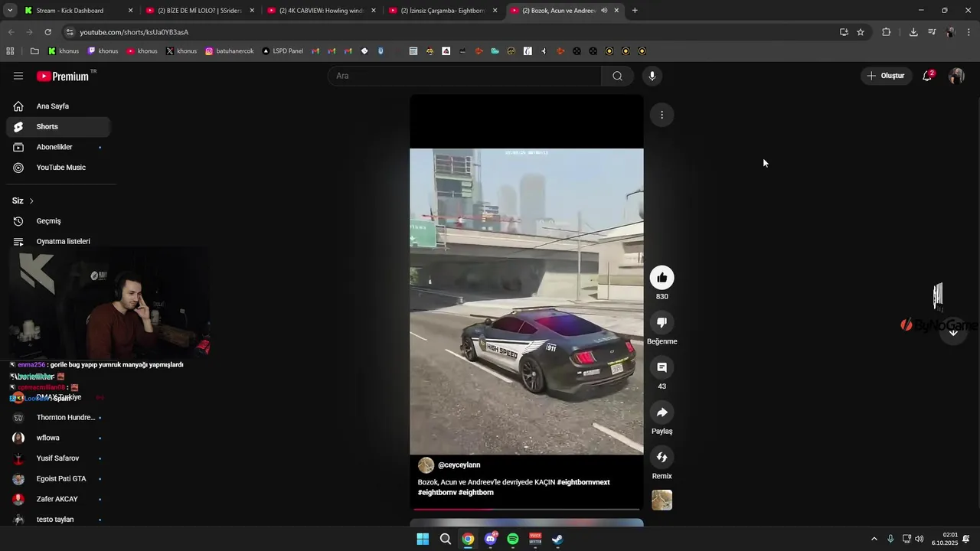Click the install app icon in address bar

(x=844, y=32)
